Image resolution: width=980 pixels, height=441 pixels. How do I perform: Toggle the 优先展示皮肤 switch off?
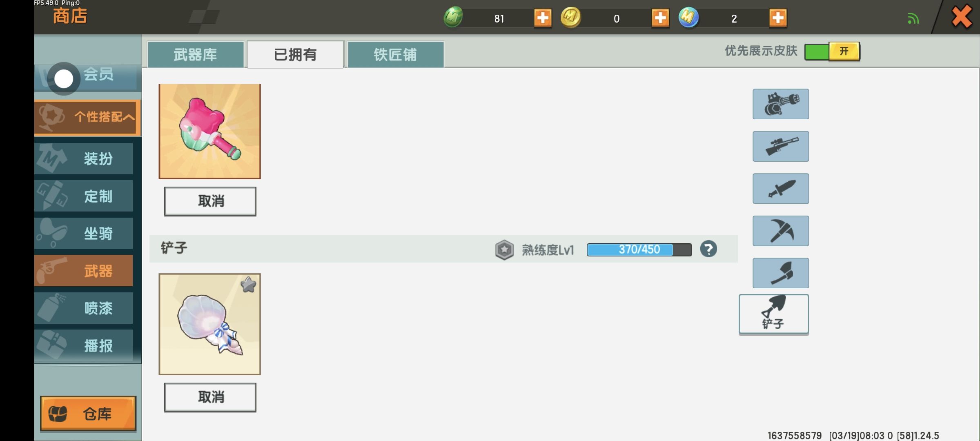pyautogui.click(x=832, y=51)
